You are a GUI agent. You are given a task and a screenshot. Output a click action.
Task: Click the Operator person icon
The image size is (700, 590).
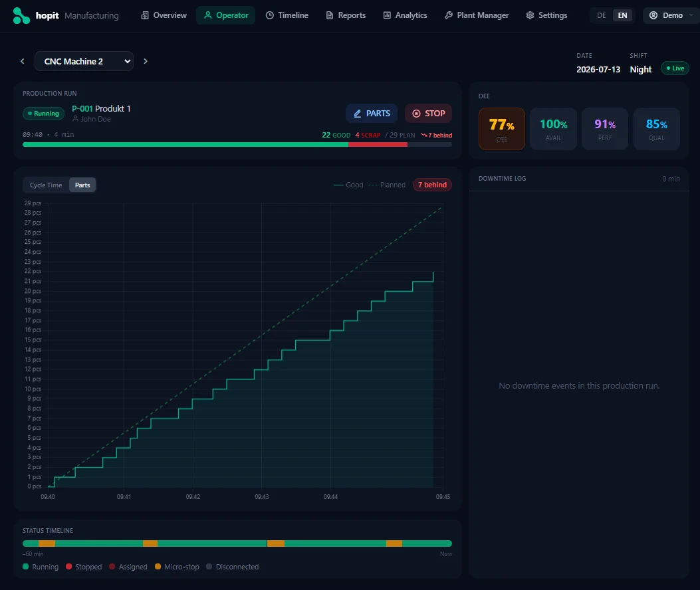(x=207, y=15)
